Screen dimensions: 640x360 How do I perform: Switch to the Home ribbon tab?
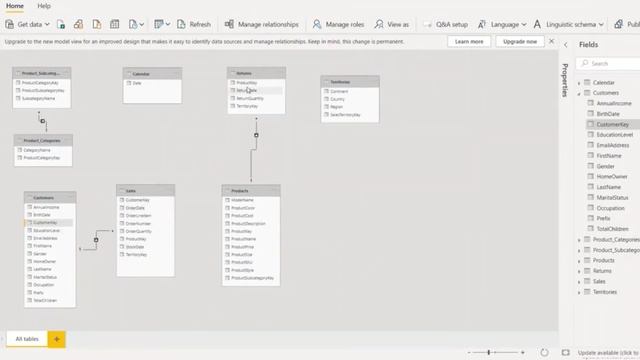(15, 6)
